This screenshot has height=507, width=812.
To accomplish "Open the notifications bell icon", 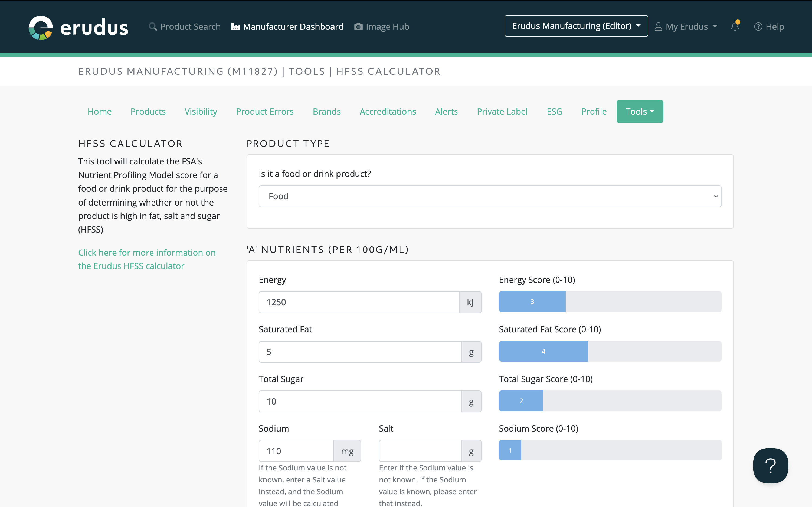I will point(735,26).
